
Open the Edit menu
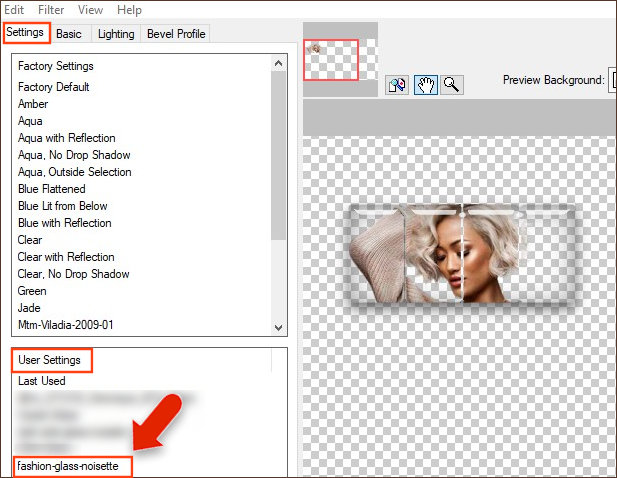(x=13, y=9)
